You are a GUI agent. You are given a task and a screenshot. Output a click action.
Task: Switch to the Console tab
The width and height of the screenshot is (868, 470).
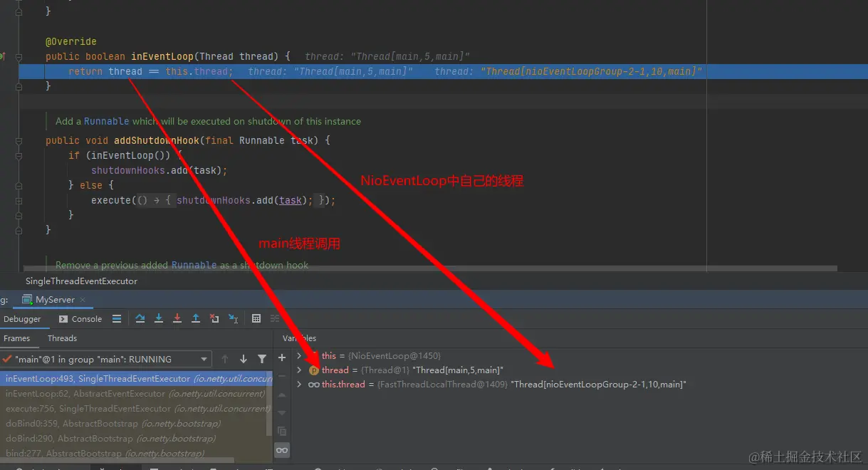pyautogui.click(x=80, y=319)
